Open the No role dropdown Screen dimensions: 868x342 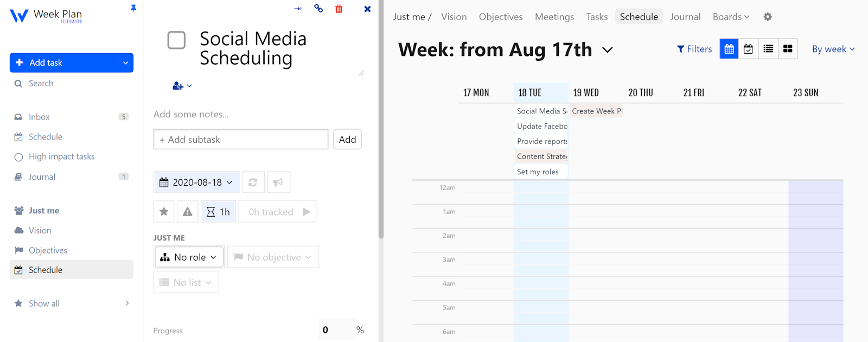coord(189,257)
